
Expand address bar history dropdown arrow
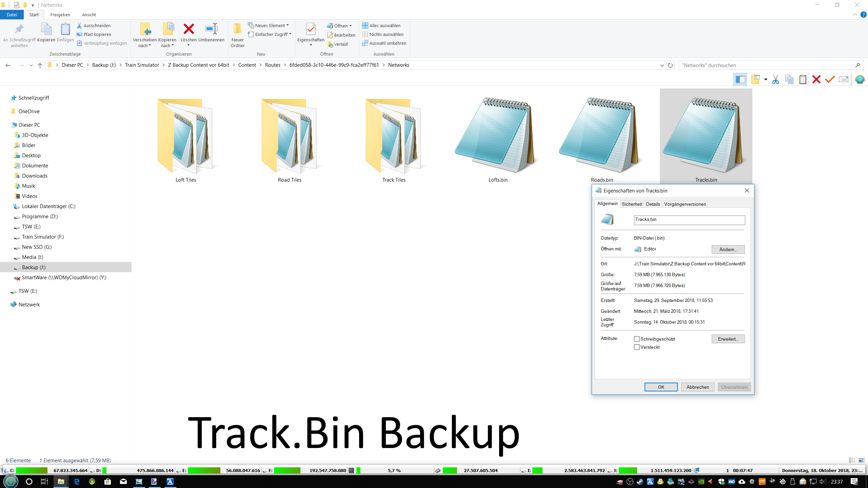coord(662,65)
